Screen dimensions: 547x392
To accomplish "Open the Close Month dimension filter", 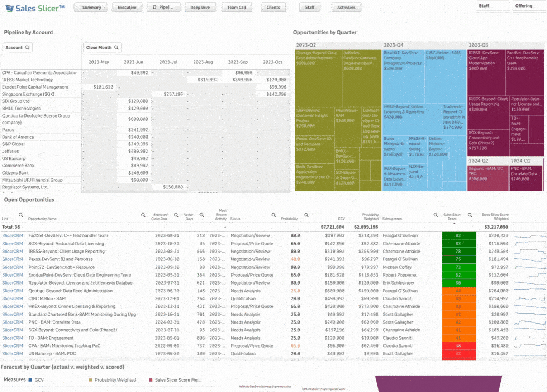I will click(102, 47).
